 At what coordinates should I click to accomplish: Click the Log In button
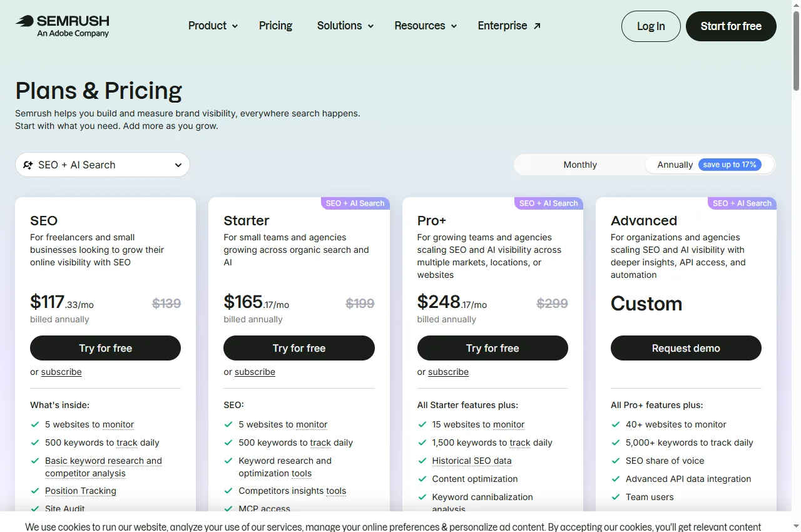[651, 26]
